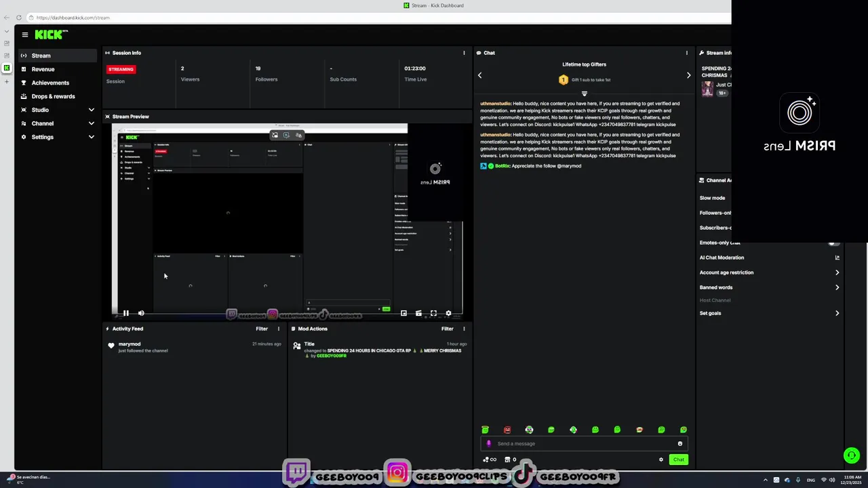Open Mod Actions options menu
Image resolution: width=868 pixels, height=488 pixels.
464,329
